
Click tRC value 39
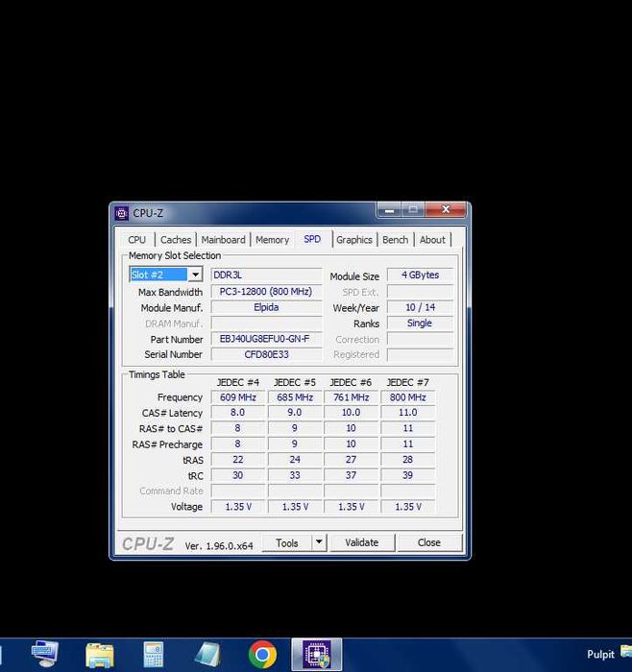click(408, 475)
